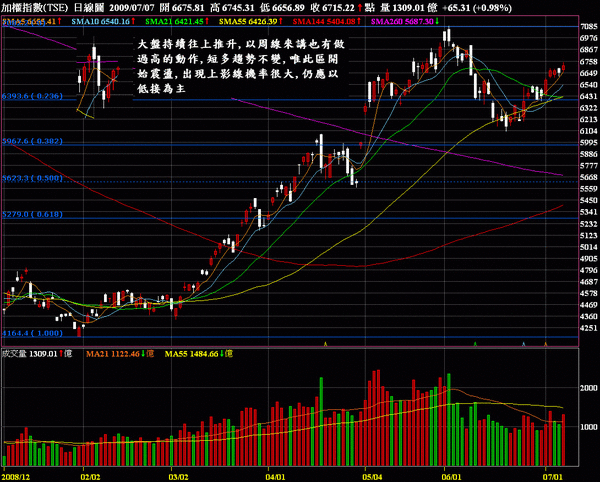Click the orange triangle marker at 07/01
This screenshot has width=600, height=482.
pos(546,344)
